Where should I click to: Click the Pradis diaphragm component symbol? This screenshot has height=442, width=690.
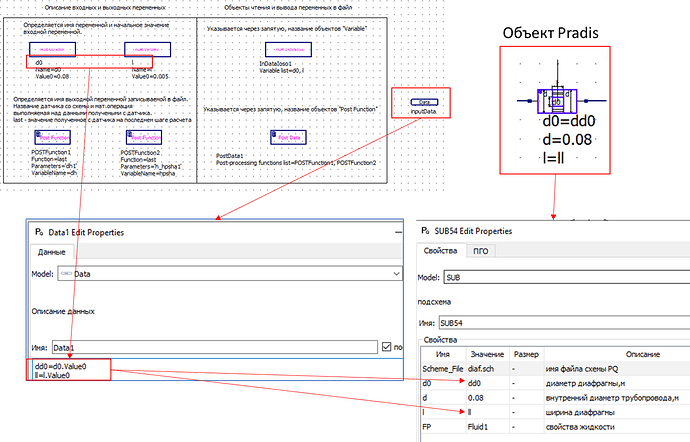pos(557,101)
